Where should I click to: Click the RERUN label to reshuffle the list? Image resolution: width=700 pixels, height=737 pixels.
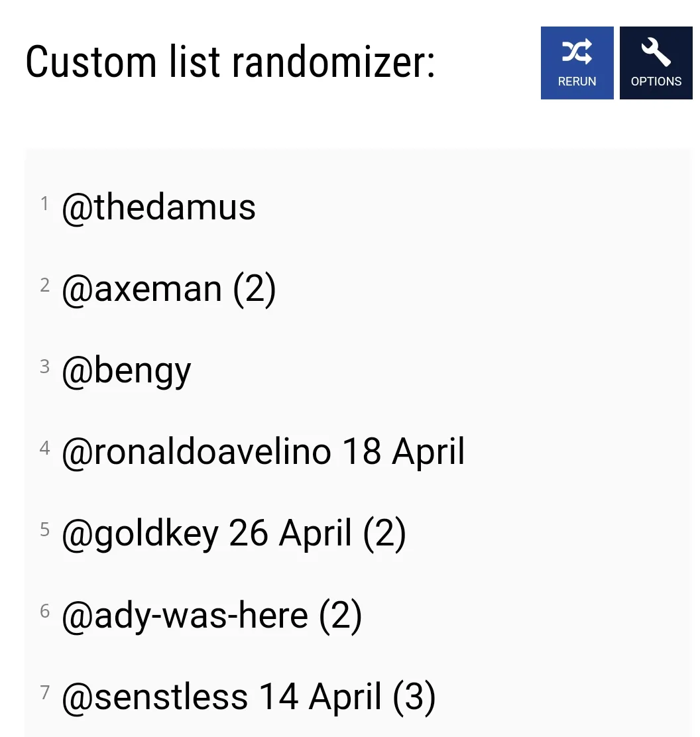577,81
